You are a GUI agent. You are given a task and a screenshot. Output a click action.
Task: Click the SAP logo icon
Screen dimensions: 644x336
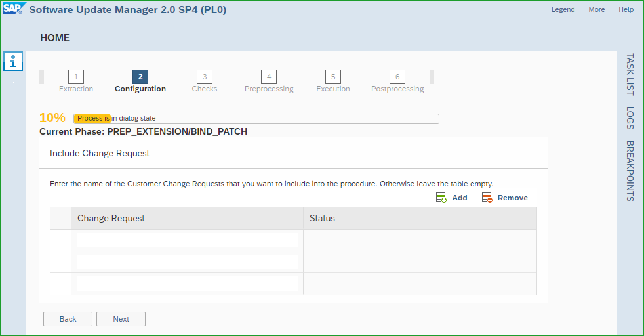click(x=14, y=9)
